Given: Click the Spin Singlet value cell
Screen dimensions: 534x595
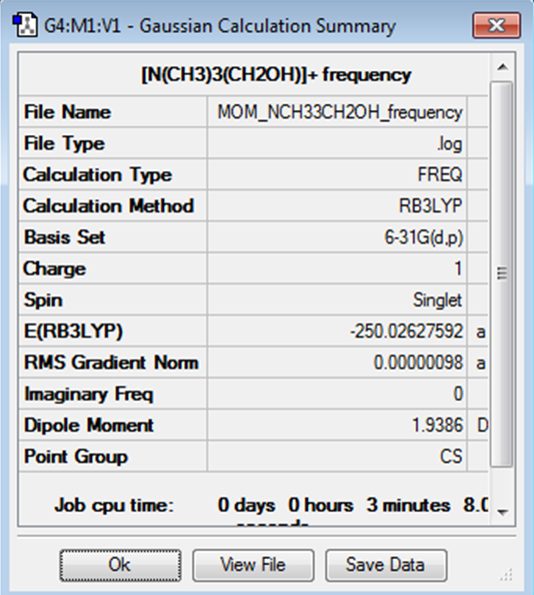Looking at the screenshot, I should click(337, 300).
